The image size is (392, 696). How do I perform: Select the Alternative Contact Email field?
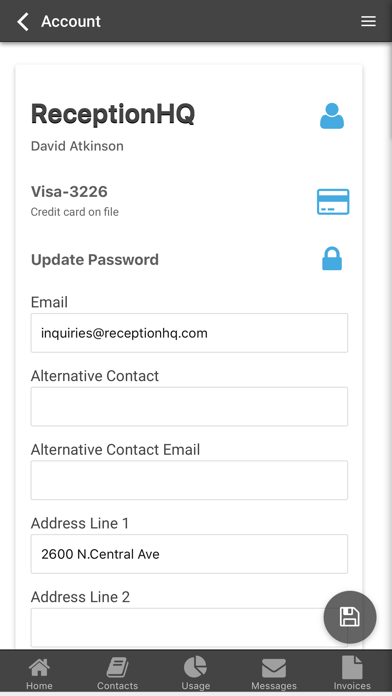[x=189, y=480]
